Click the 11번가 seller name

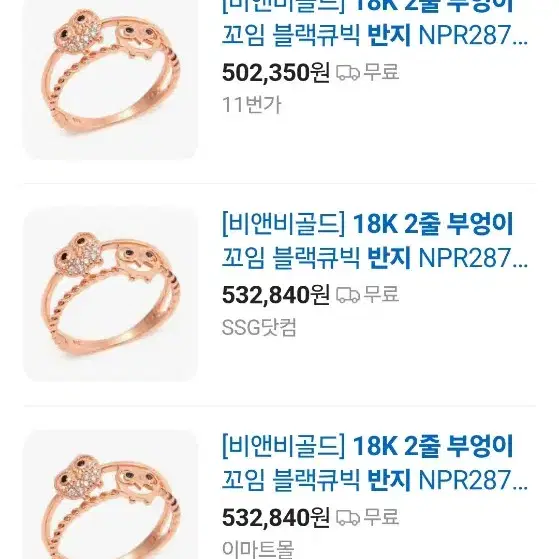click(x=252, y=105)
